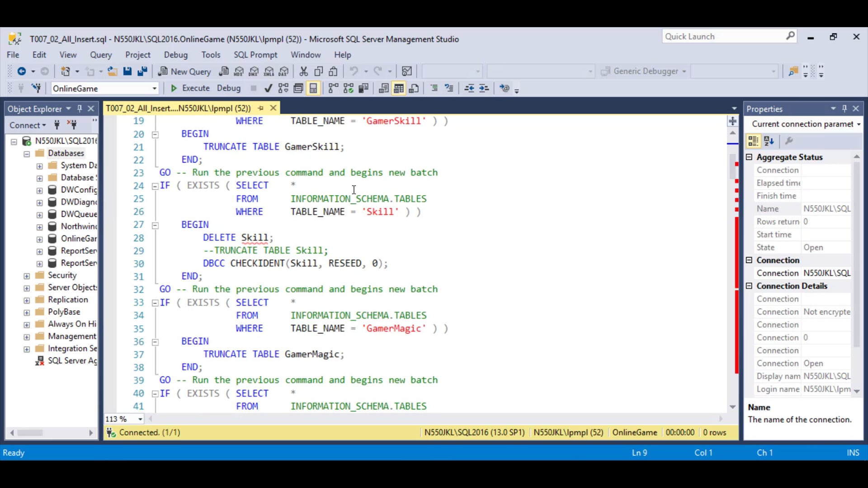Click the Parse checkmark icon
The height and width of the screenshot is (488, 868).
point(268,89)
